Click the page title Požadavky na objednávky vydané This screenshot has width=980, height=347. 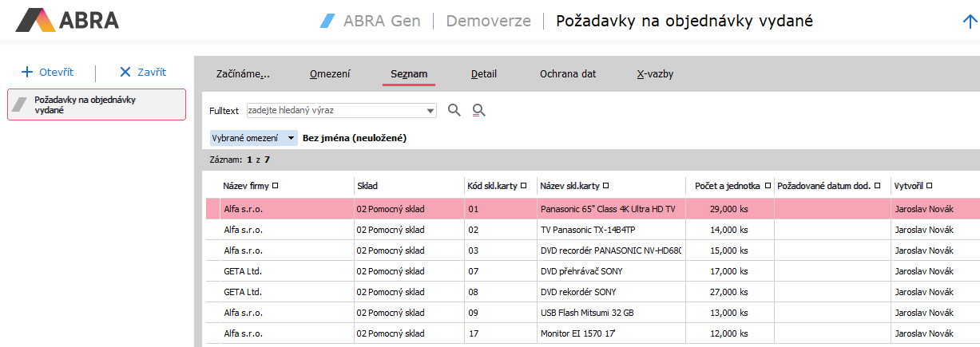point(684,21)
